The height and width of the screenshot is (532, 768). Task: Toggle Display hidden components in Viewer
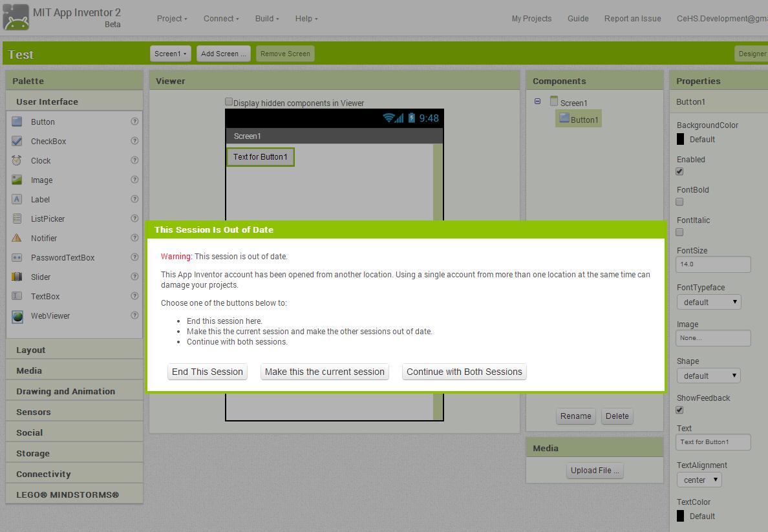229,101
